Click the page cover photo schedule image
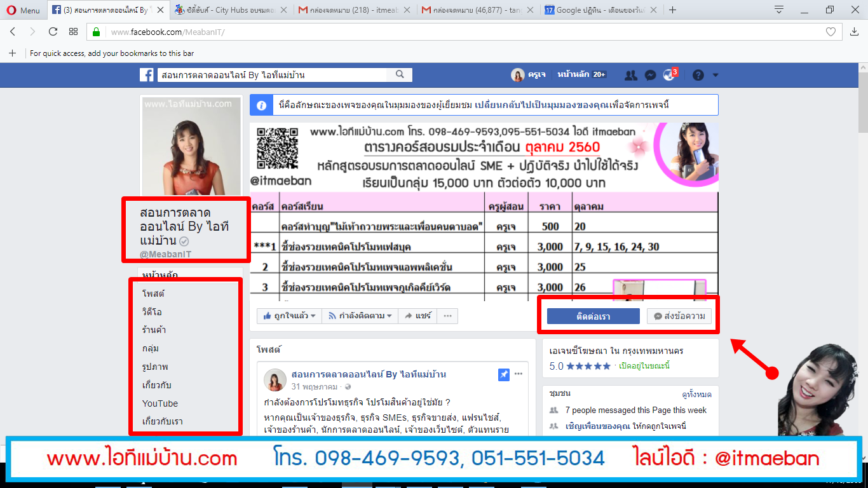 484,212
